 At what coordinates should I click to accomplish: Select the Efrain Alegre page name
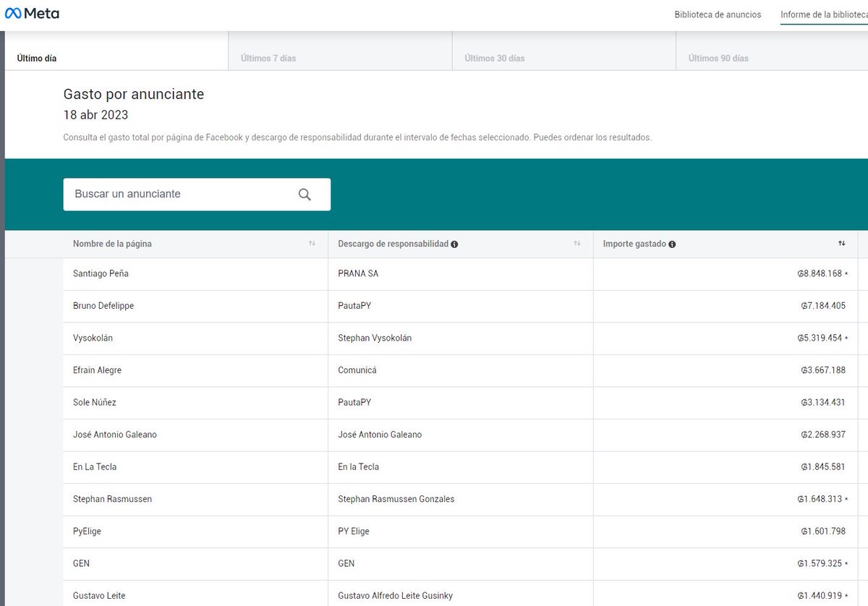pyautogui.click(x=97, y=370)
